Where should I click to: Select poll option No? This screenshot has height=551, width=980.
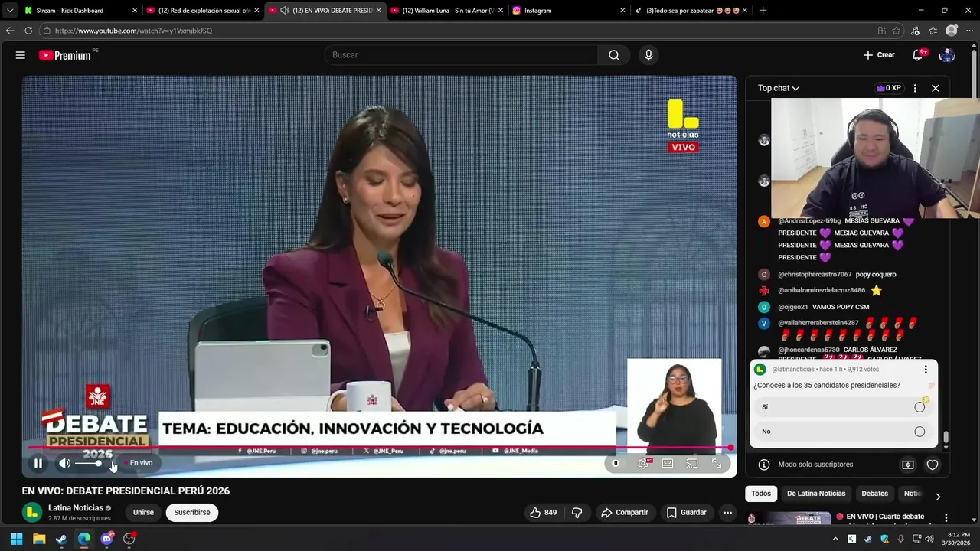point(844,432)
